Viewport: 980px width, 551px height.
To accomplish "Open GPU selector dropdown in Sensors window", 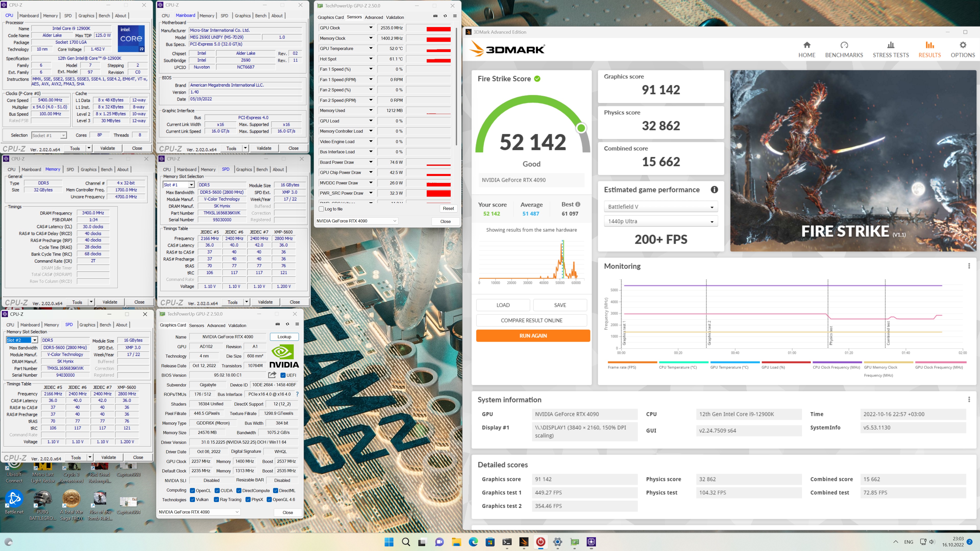I will 357,221.
